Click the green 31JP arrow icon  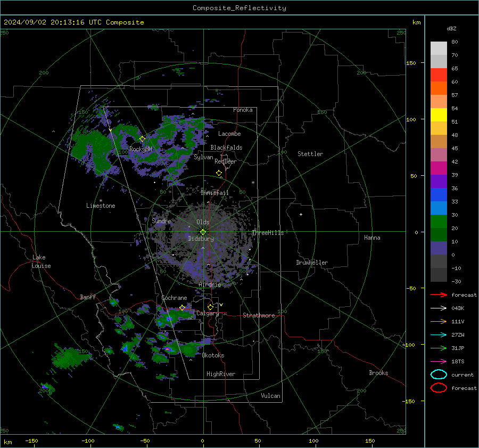pos(439,348)
